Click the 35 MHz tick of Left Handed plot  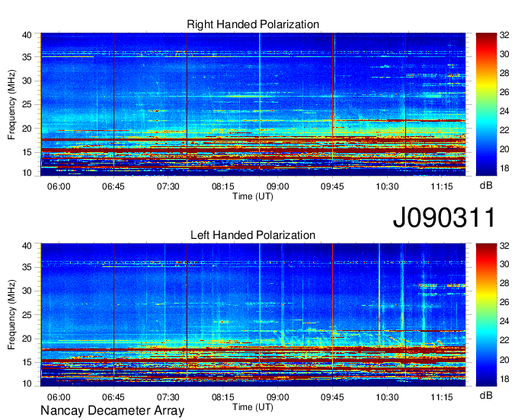tap(27, 267)
